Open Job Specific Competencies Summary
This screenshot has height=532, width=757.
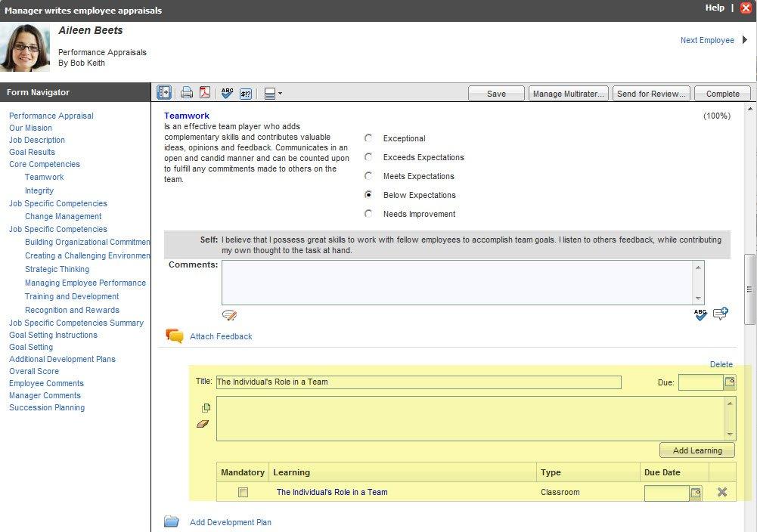tap(76, 323)
